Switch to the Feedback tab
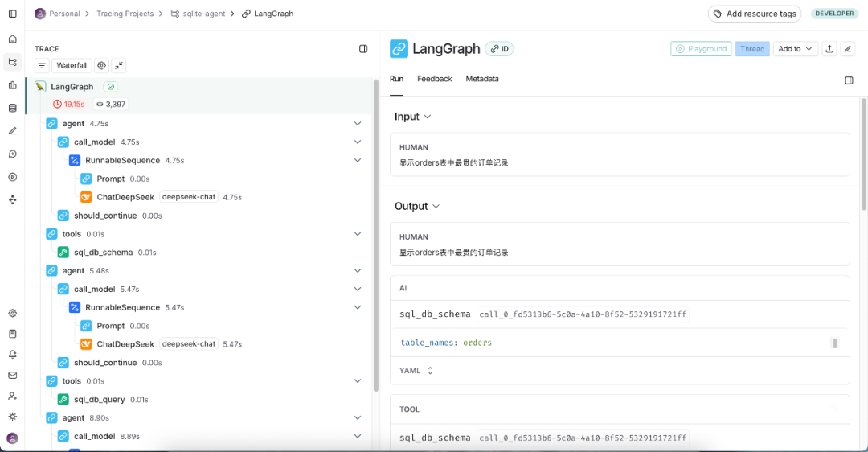The height and width of the screenshot is (452, 868). pyautogui.click(x=435, y=79)
